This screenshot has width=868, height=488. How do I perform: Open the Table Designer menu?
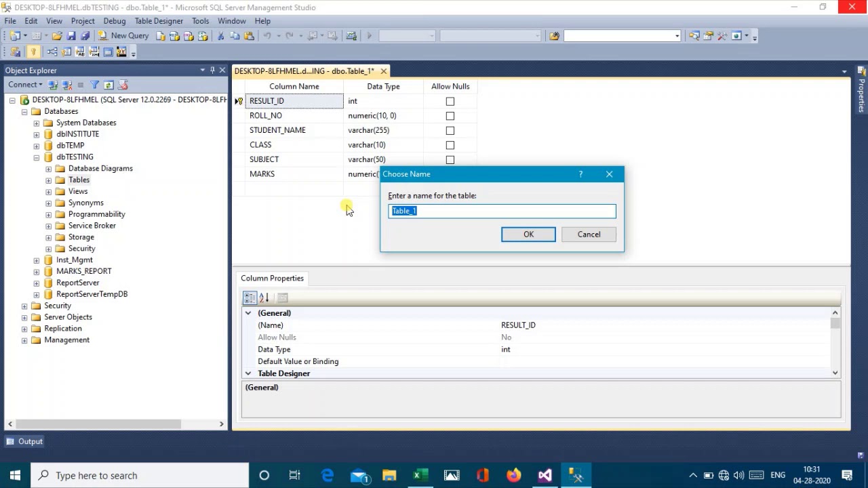[159, 21]
